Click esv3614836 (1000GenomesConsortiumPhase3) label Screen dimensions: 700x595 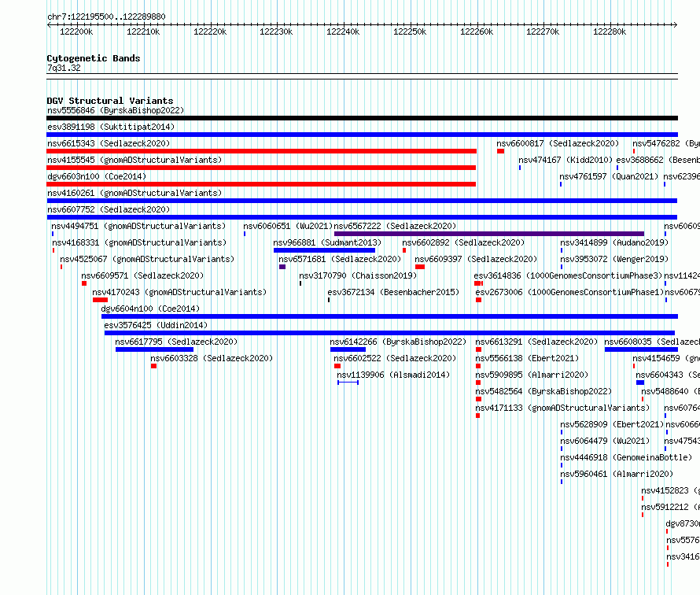click(569, 275)
